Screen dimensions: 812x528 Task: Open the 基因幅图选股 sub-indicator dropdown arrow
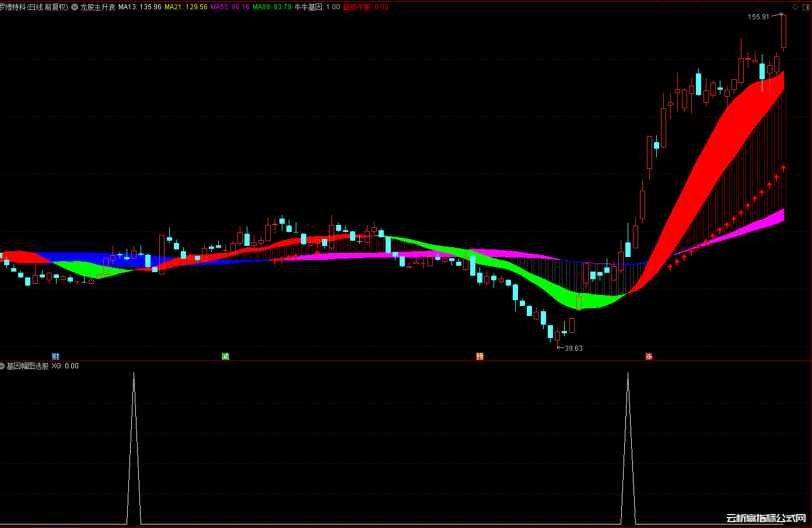coord(2,366)
